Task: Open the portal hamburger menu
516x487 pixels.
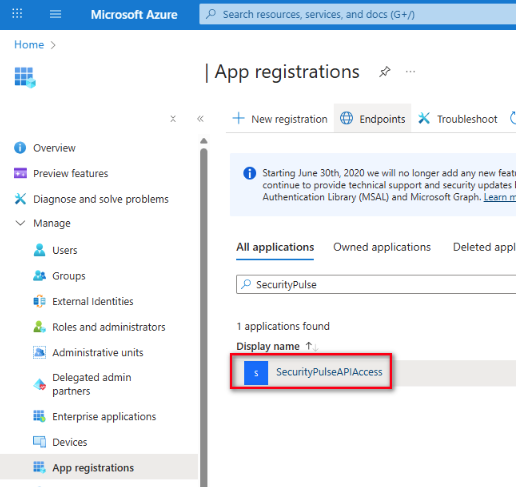Action: tap(55, 14)
